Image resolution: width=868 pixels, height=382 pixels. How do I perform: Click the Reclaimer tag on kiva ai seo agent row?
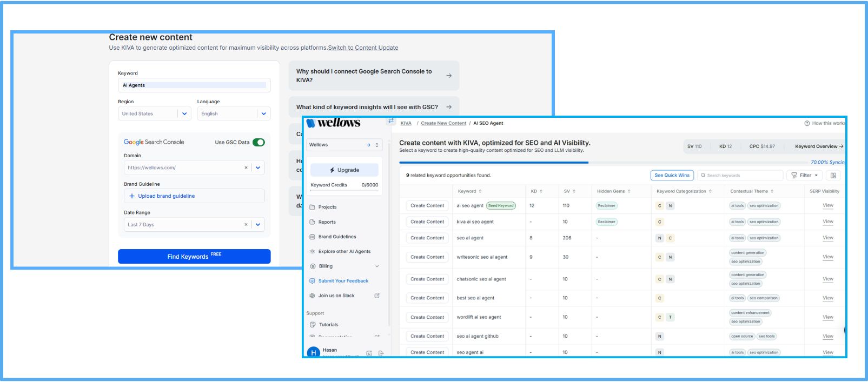tap(606, 222)
